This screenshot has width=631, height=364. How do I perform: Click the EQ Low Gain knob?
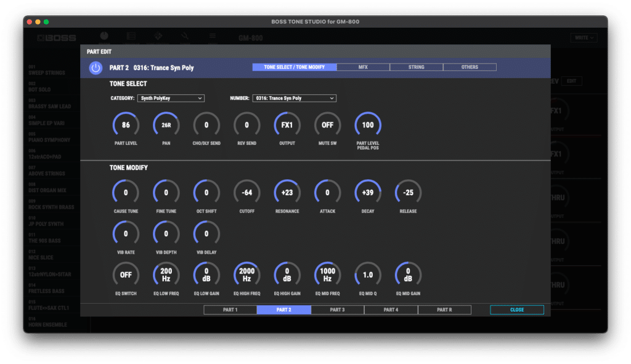206,275
